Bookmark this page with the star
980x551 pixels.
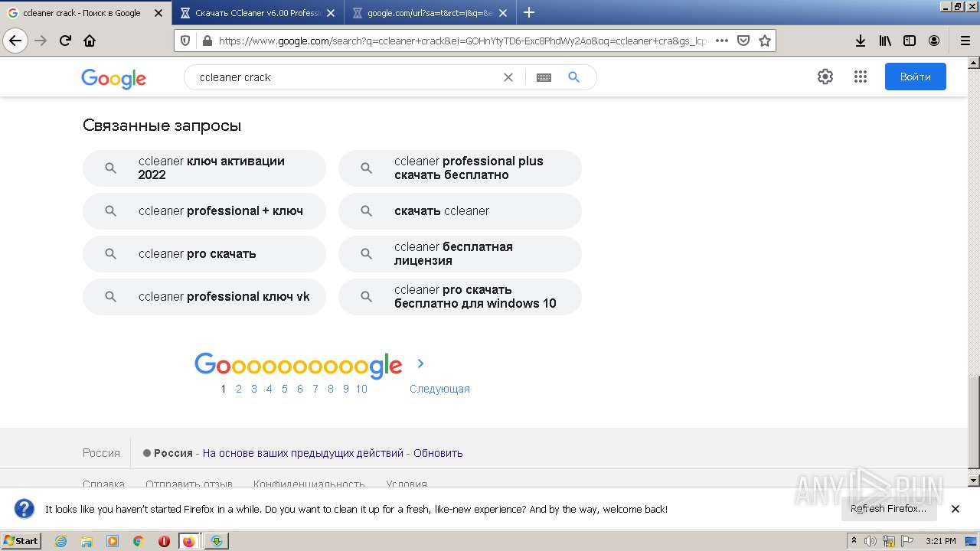click(x=764, y=41)
